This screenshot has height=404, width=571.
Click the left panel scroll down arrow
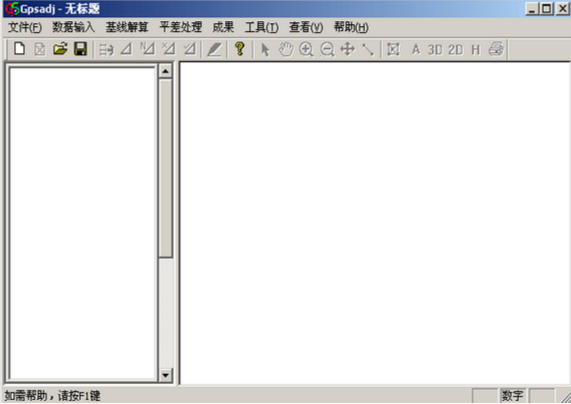[x=166, y=375]
